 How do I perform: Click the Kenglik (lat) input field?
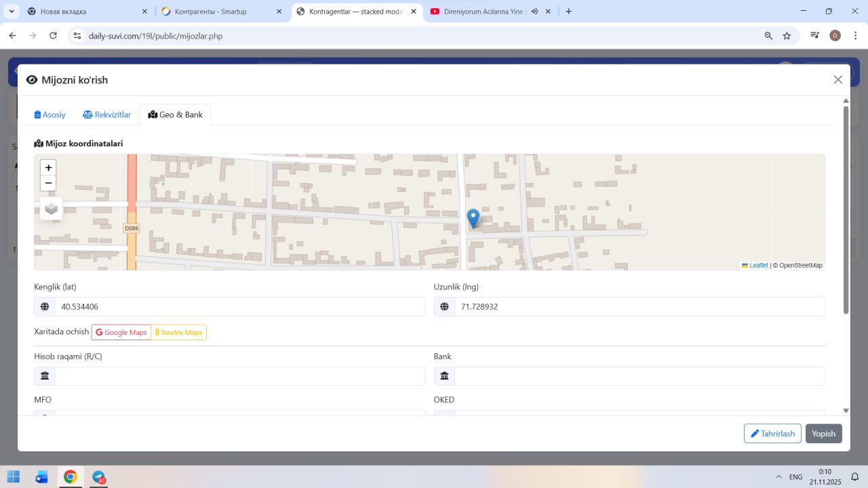(x=239, y=307)
